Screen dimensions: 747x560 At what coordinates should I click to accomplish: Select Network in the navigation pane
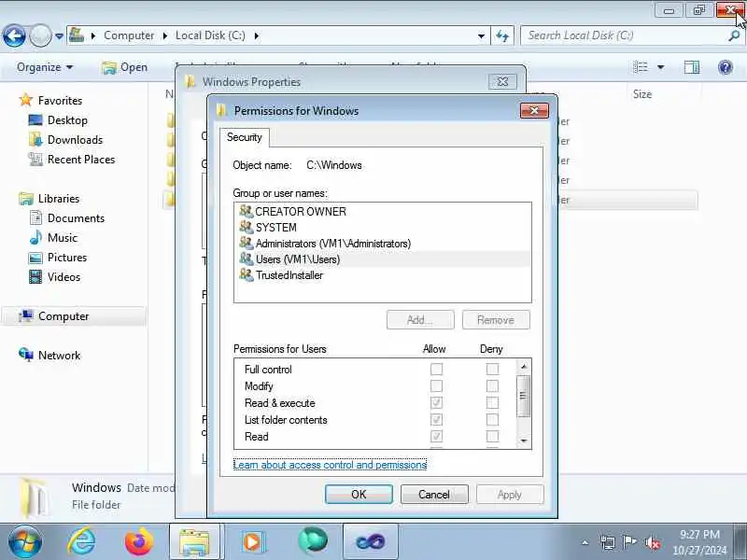point(49,356)
